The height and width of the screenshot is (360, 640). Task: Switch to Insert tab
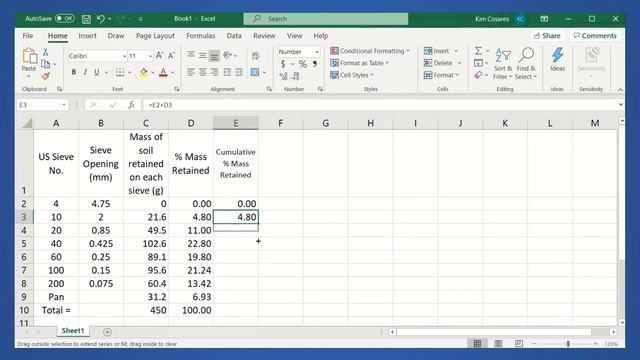pyautogui.click(x=87, y=36)
